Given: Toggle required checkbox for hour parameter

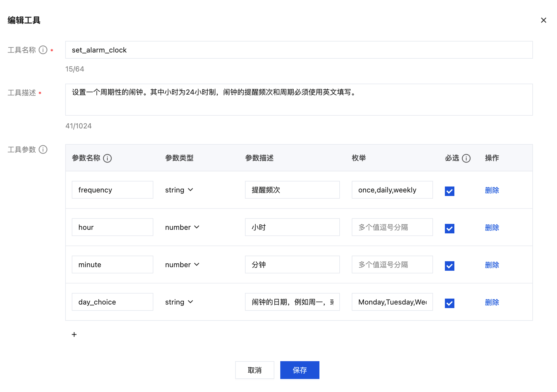Looking at the screenshot, I should click(449, 228).
